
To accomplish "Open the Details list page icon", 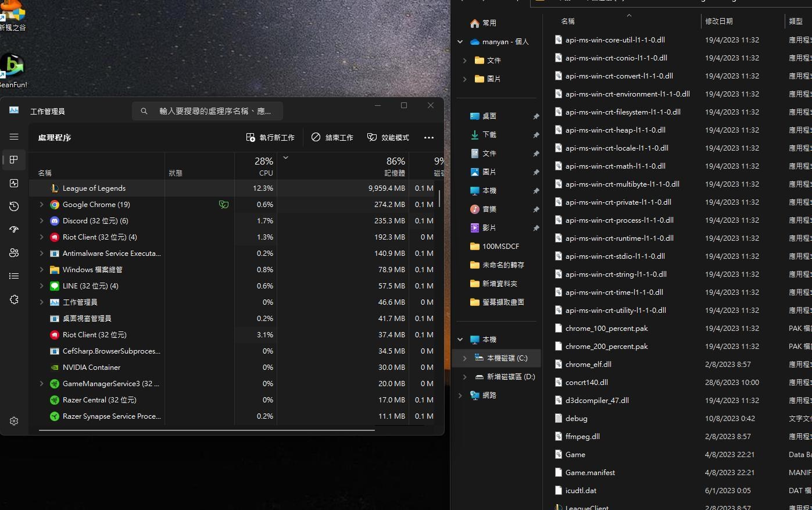I will (14, 276).
